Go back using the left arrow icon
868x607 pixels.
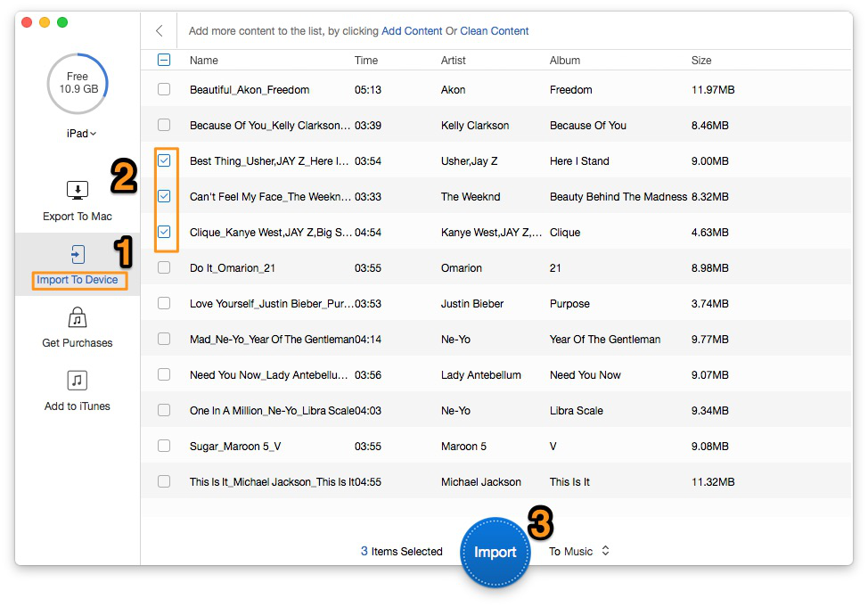coord(160,30)
